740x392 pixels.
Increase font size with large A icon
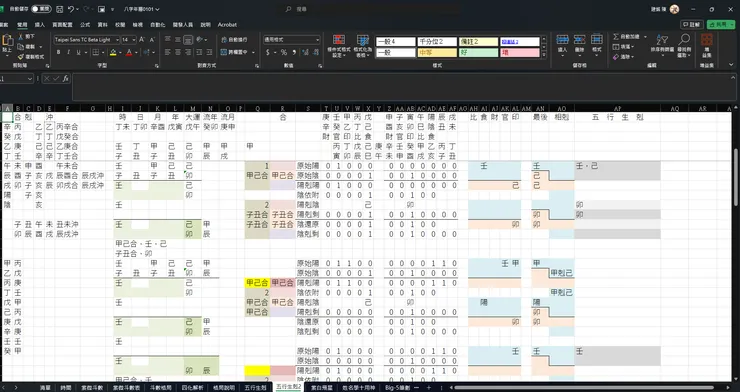[142, 40]
